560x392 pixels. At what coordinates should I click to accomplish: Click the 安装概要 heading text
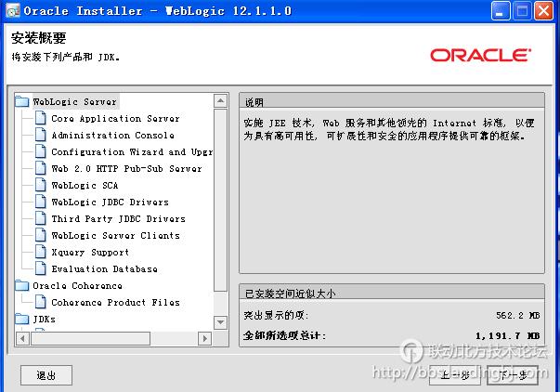point(39,38)
